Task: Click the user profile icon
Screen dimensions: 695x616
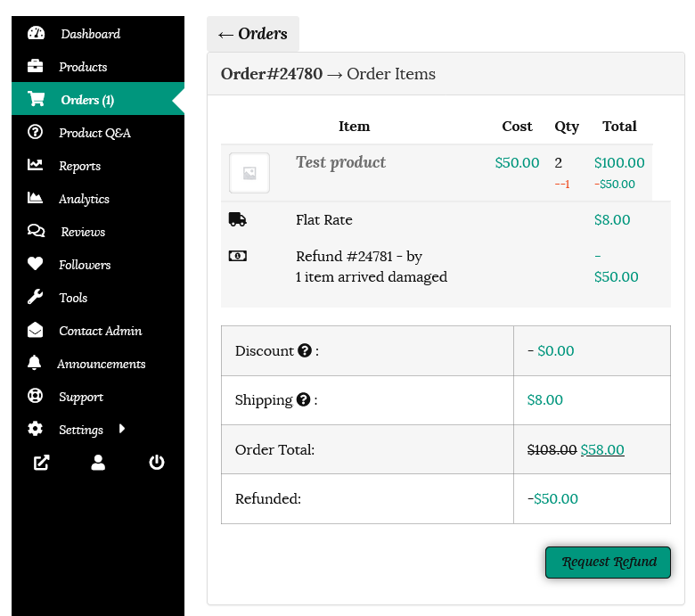Action: [98, 463]
